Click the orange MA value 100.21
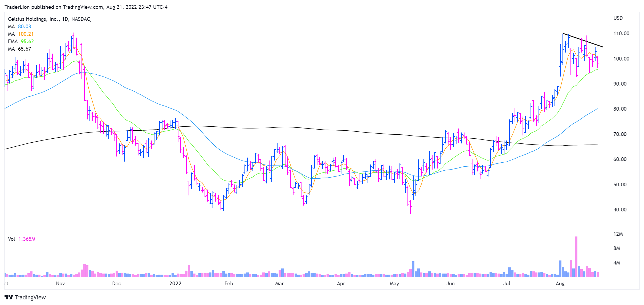The width and height of the screenshot is (644, 305). tap(26, 34)
